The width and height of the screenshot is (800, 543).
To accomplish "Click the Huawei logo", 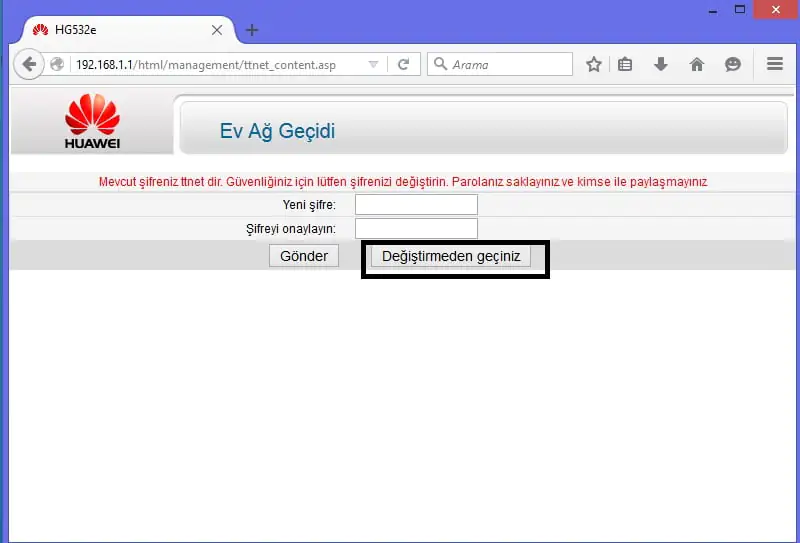I will point(92,121).
